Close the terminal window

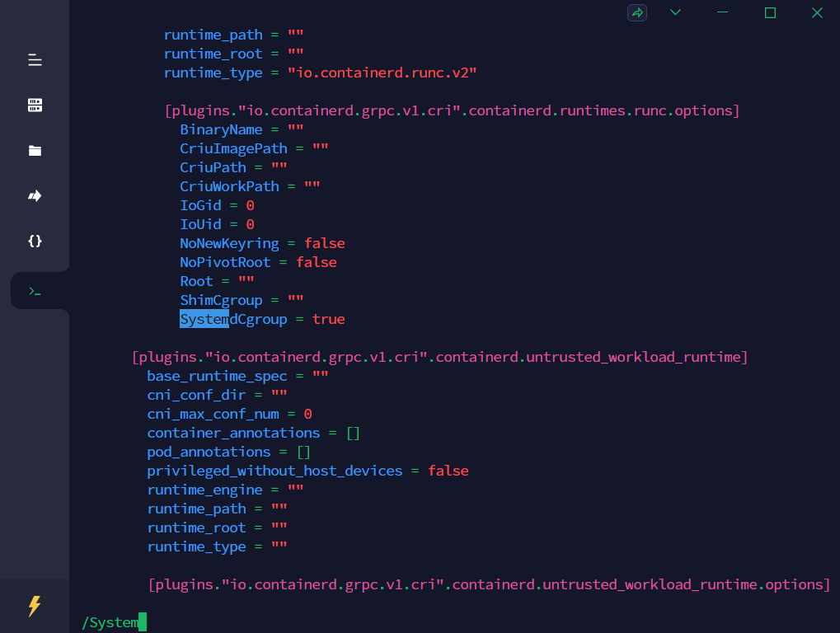click(x=817, y=12)
